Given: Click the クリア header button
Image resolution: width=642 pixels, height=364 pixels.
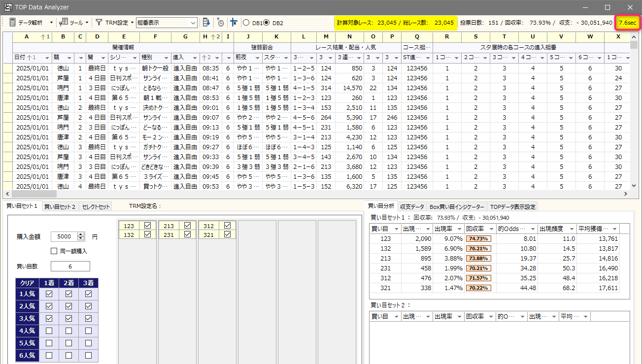Looking at the screenshot, I should [x=27, y=283].
